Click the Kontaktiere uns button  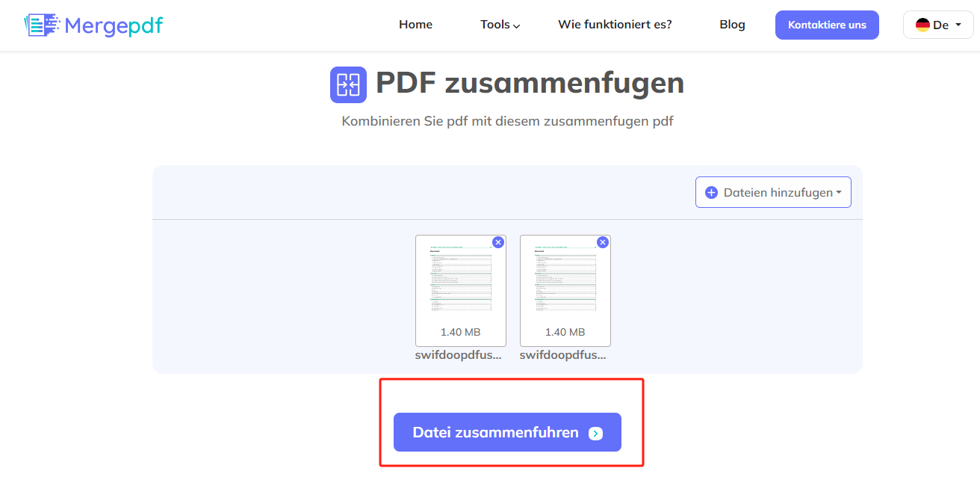(x=827, y=24)
